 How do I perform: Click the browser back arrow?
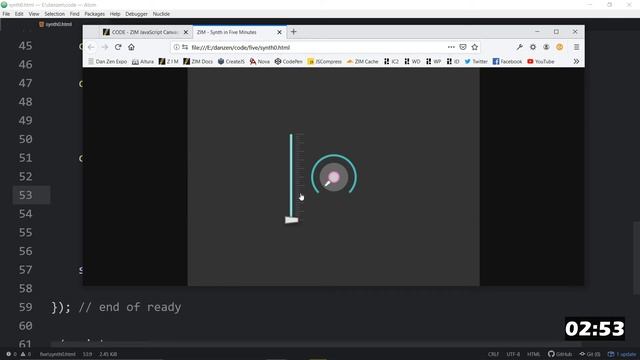(91, 47)
